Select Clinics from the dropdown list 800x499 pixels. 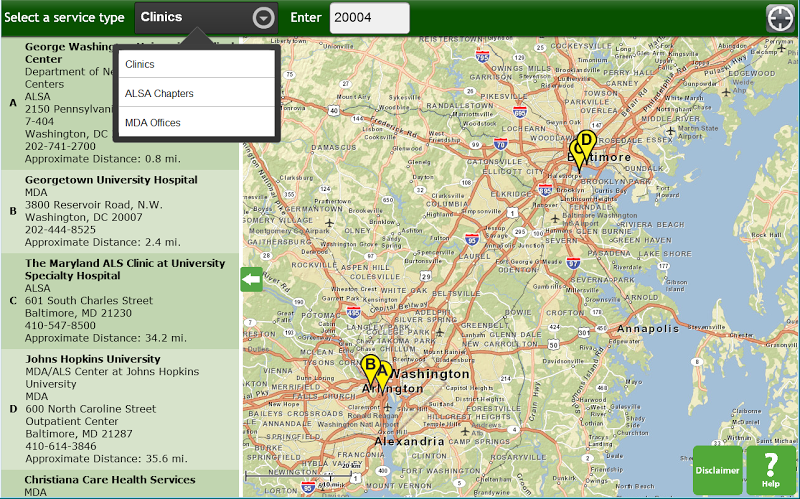[196, 64]
